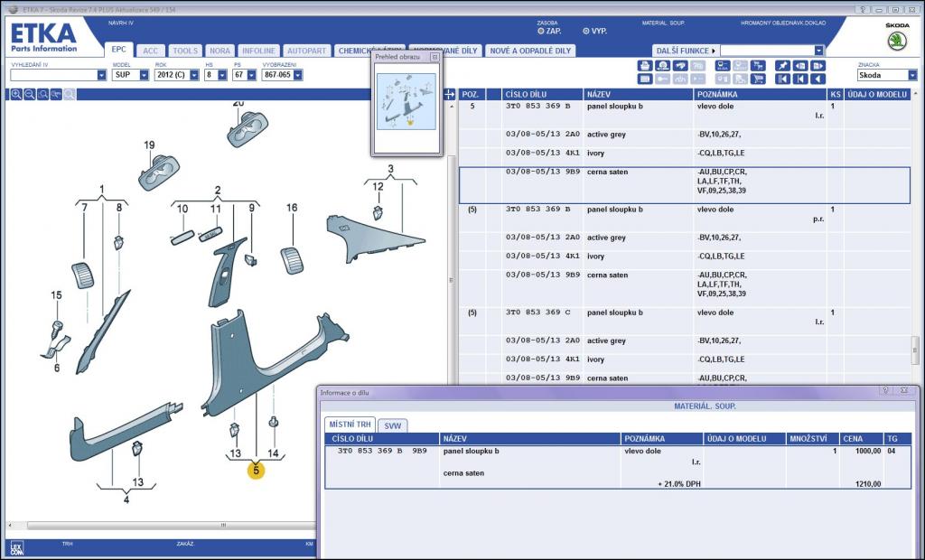925x560 pixels.
Task: Click the highlighted callout number 5 in diagram
Action: click(256, 471)
